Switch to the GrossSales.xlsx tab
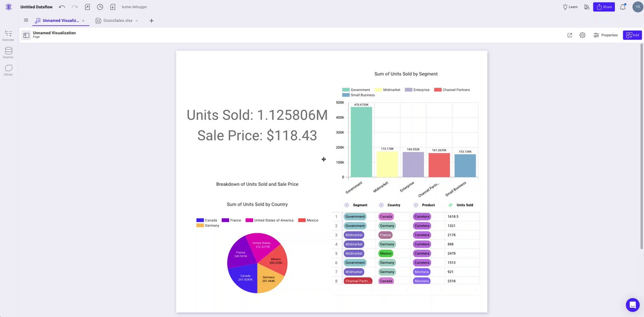This screenshot has width=644, height=317. [x=118, y=21]
